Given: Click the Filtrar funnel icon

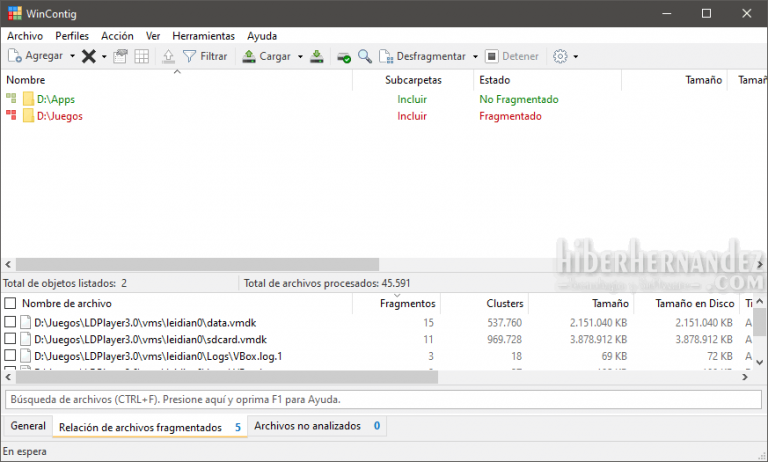Looking at the screenshot, I should click(x=189, y=56).
